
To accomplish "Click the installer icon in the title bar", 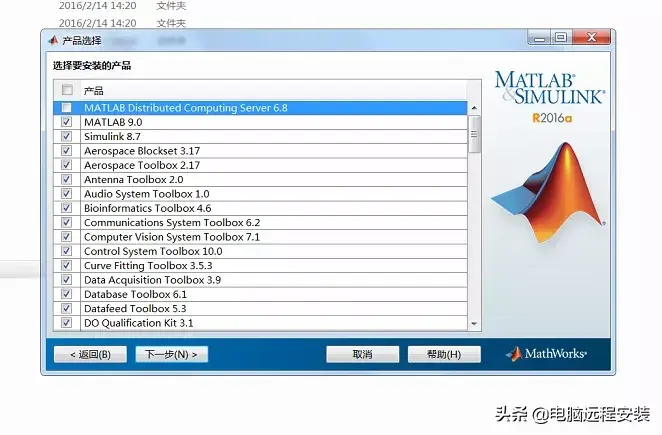I will pos(52,40).
